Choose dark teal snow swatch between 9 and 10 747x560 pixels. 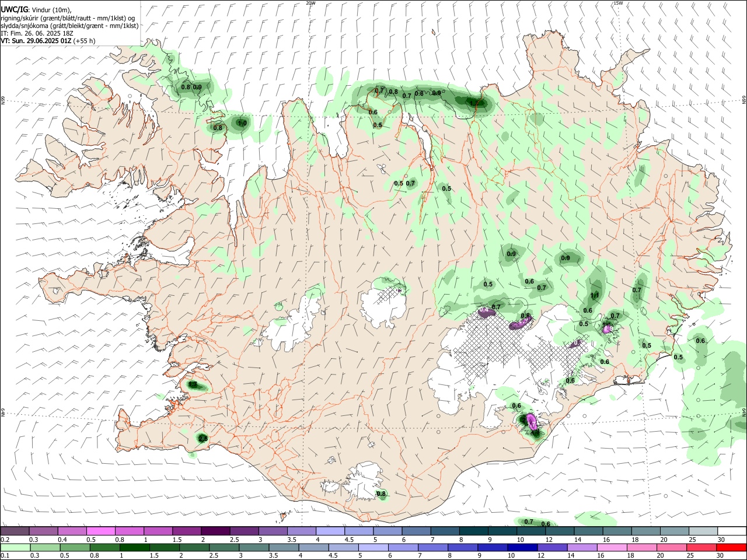click(x=502, y=531)
